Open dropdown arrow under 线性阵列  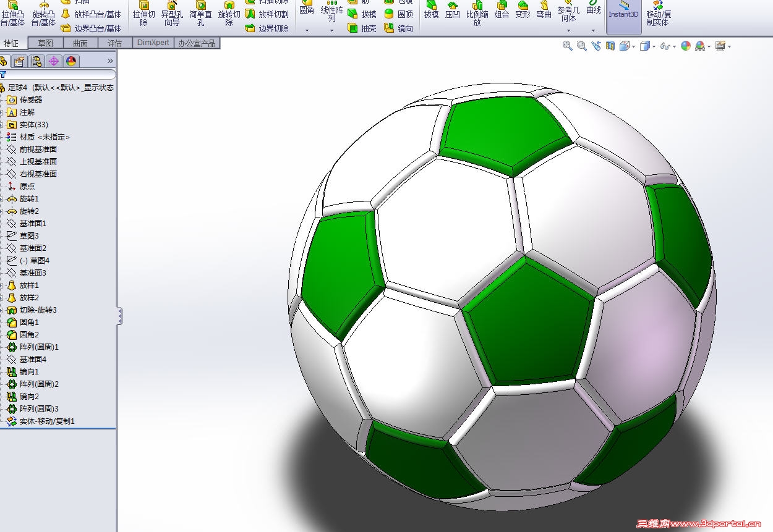pyautogui.click(x=331, y=30)
